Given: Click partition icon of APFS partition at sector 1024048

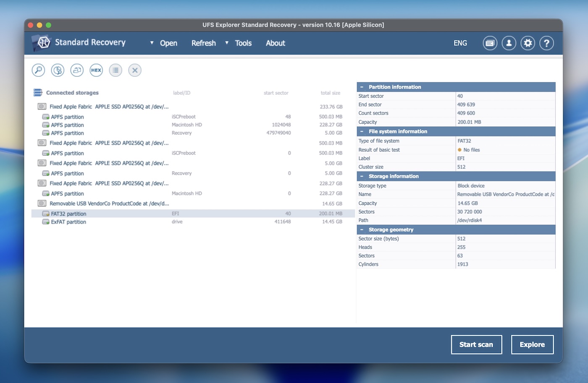Looking at the screenshot, I should 46,125.
